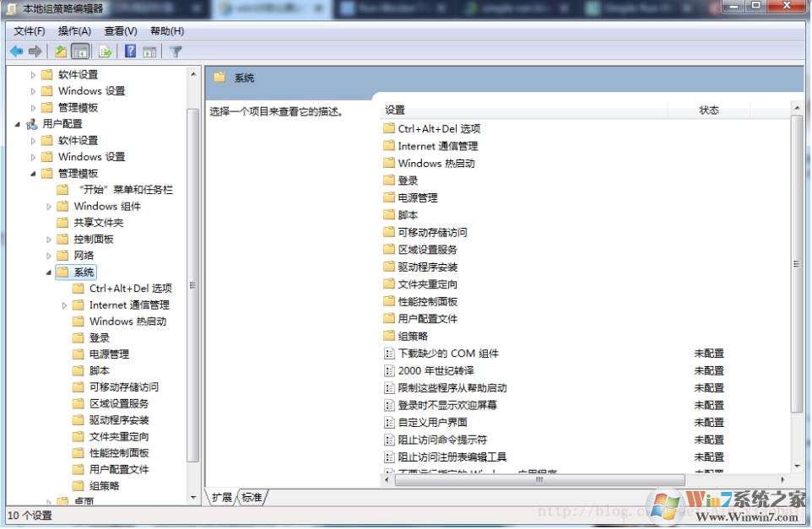This screenshot has height=529, width=812.
Task: Switch to the 标准 tab
Action: tap(252, 498)
